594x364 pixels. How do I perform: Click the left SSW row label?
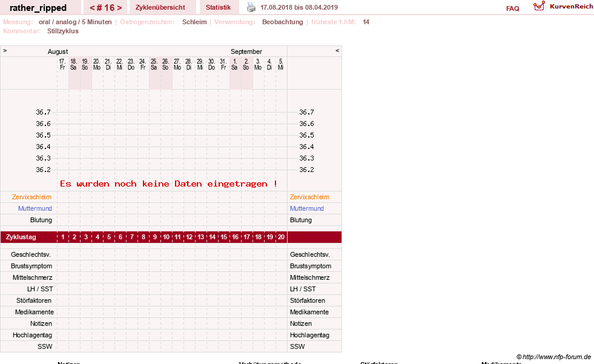click(x=45, y=346)
